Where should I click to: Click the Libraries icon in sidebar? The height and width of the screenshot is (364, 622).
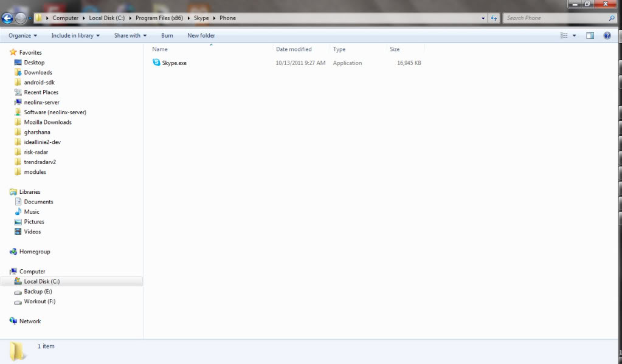point(13,192)
